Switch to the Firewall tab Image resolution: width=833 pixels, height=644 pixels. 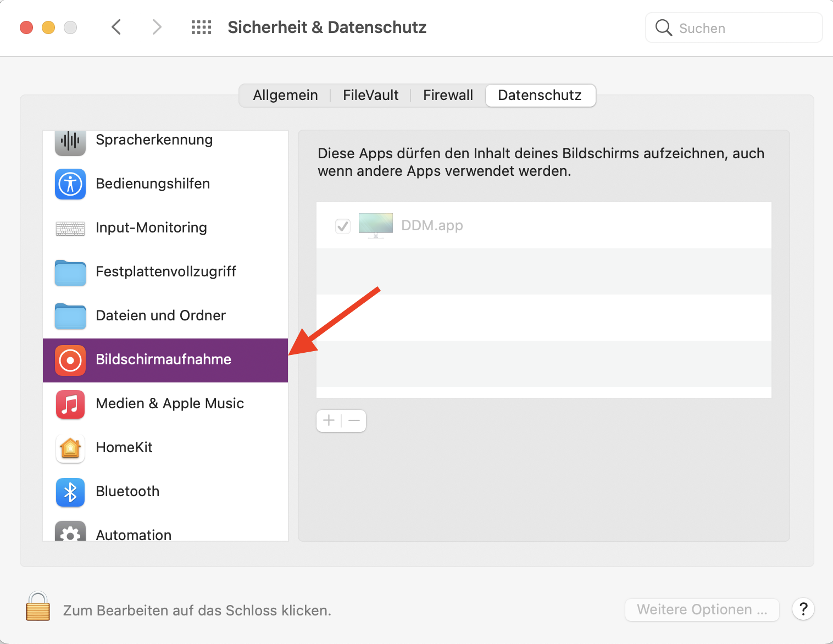[448, 95]
